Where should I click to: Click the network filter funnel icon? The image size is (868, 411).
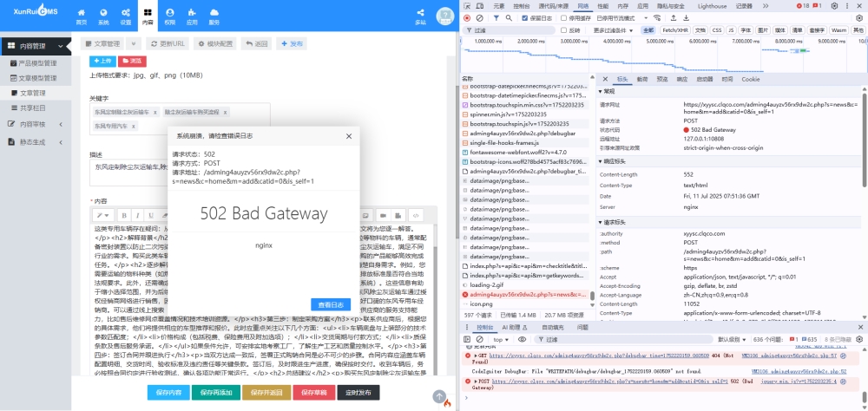[x=496, y=17]
